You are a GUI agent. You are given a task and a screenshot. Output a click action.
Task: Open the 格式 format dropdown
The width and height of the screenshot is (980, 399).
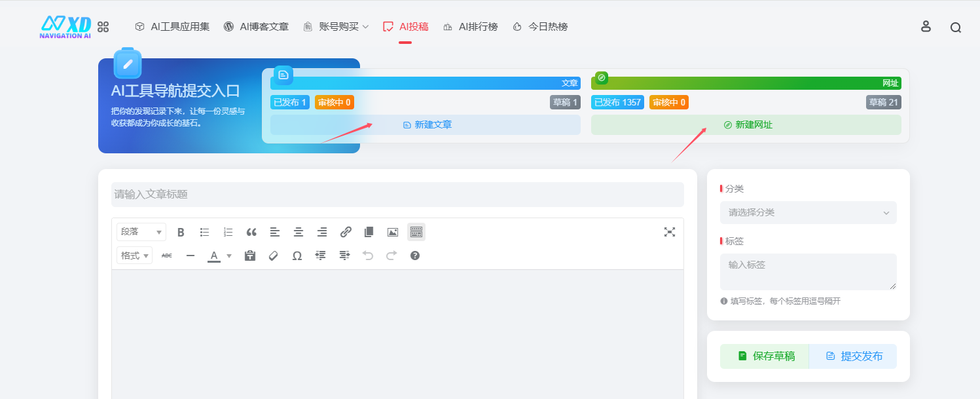134,256
